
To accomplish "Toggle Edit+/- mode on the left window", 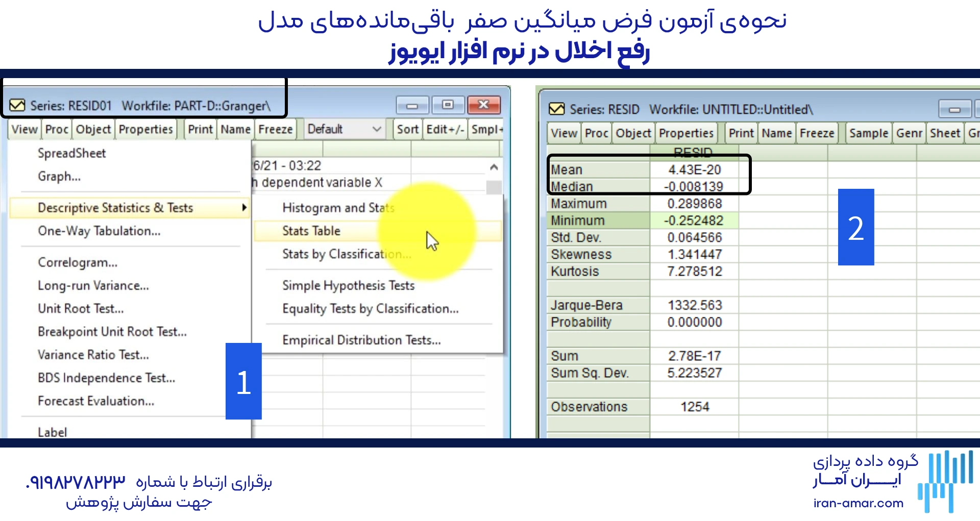I will click(x=444, y=129).
